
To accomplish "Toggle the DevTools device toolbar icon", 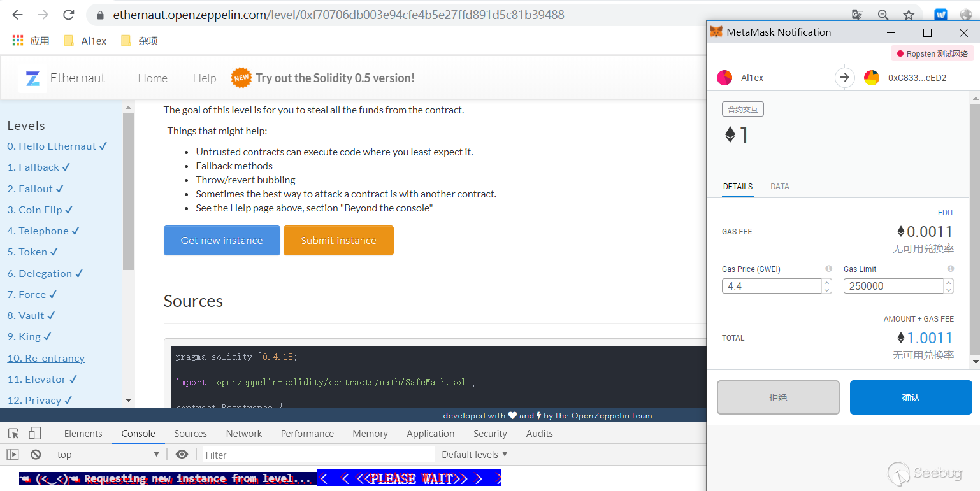I will point(35,434).
